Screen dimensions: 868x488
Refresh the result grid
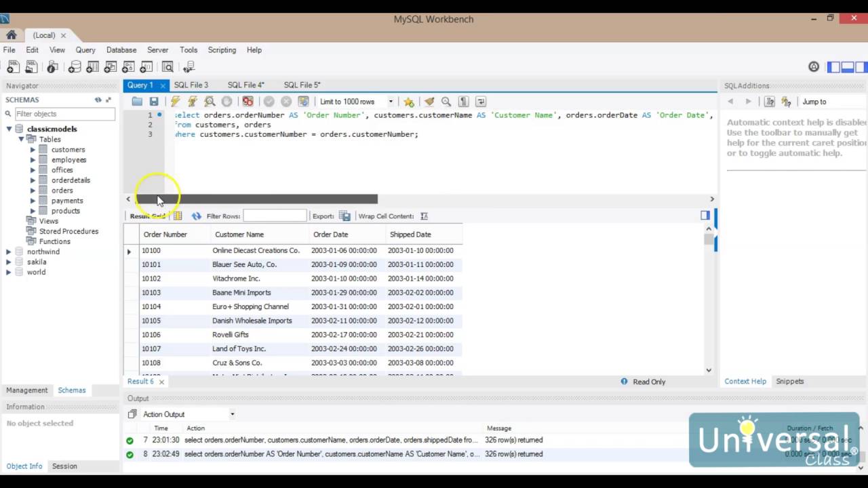tap(197, 216)
